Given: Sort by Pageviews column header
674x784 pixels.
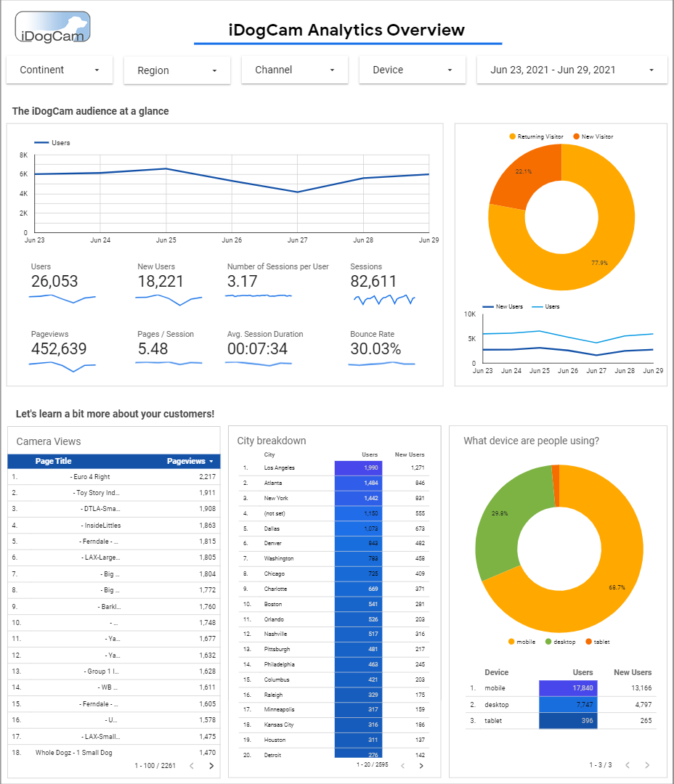Looking at the screenshot, I should click(x=190, y=461).
